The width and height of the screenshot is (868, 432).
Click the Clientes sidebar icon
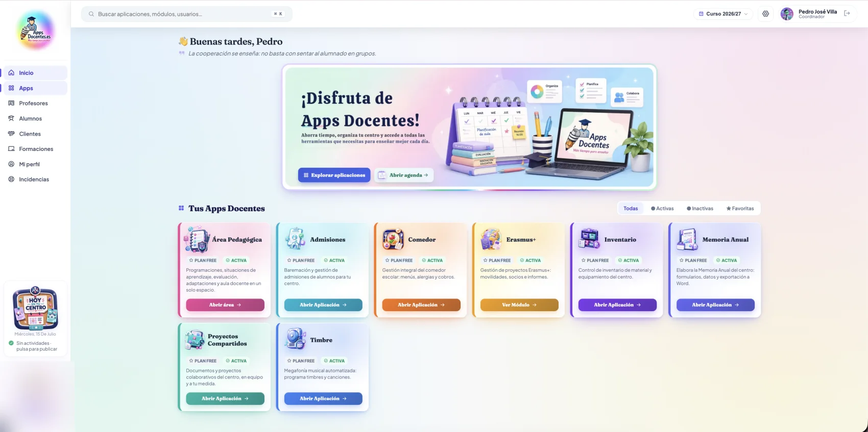click(x=11, y=134)
